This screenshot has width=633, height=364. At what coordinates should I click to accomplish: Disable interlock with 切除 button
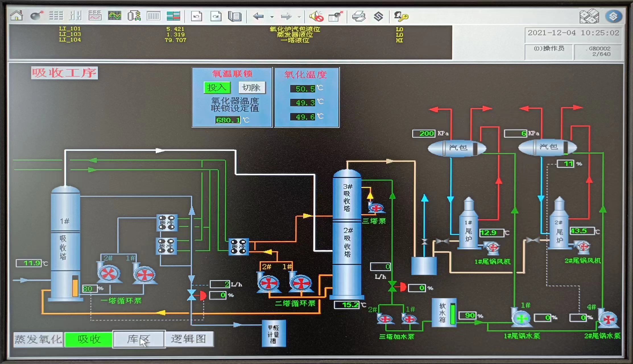click(251, 88)
